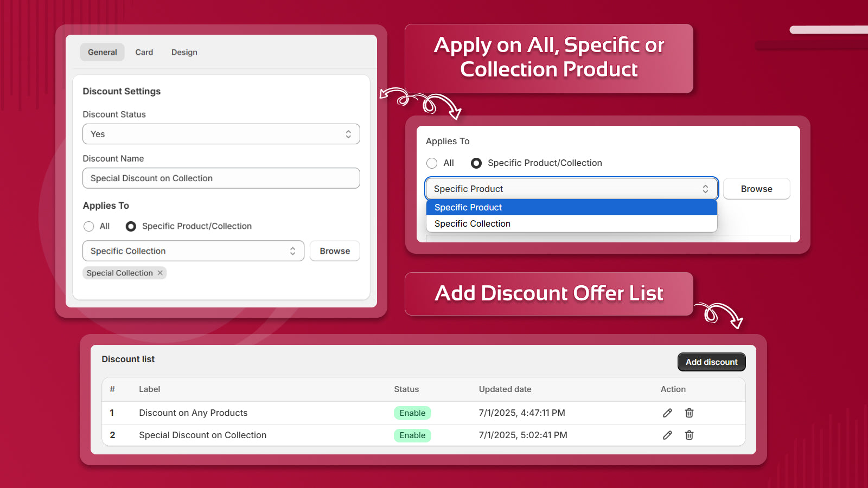868x488 pixels.
Task: Remove the "Special Collection" tag
Action: click(x=159, y=273)
